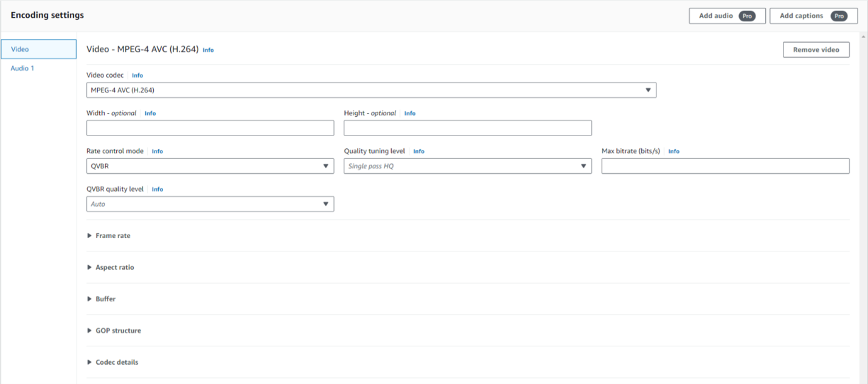Click the Add audio button
This screenshot has width=868, height=384.
click(727, 16)
